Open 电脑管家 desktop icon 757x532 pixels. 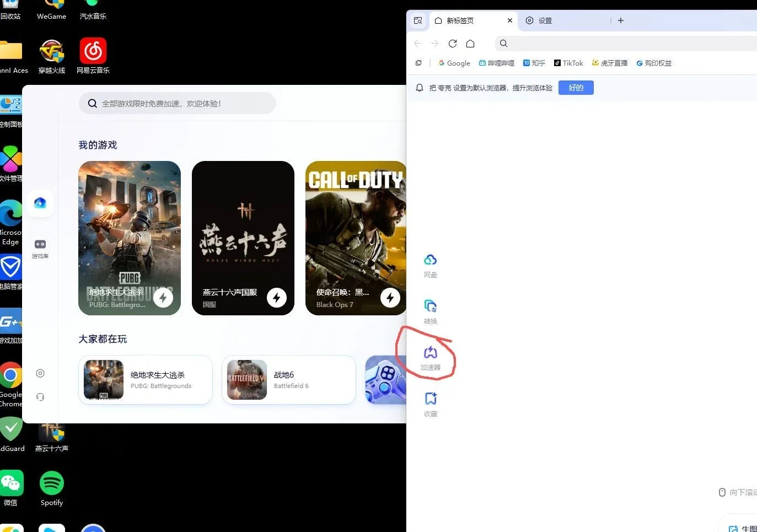(10, 272)
